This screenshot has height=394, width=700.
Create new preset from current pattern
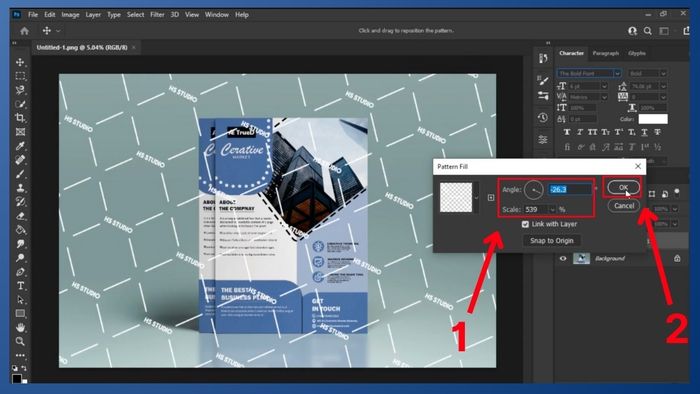pyautogui.click(x=491, y=197)
